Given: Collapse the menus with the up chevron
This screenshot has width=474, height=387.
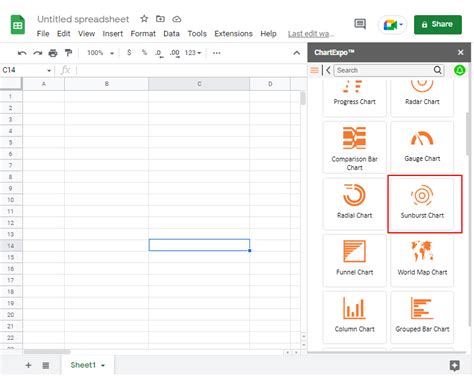Looking at the screenshot, I should click(x=296, y=53).
